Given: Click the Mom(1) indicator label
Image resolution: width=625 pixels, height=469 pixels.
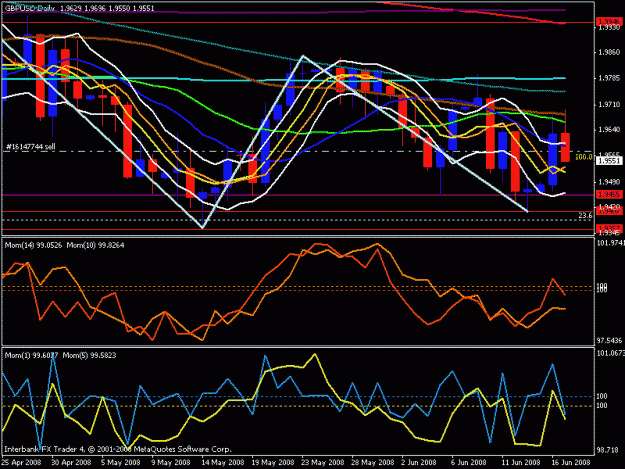Looking at the screenshot, I should point(31,355).
